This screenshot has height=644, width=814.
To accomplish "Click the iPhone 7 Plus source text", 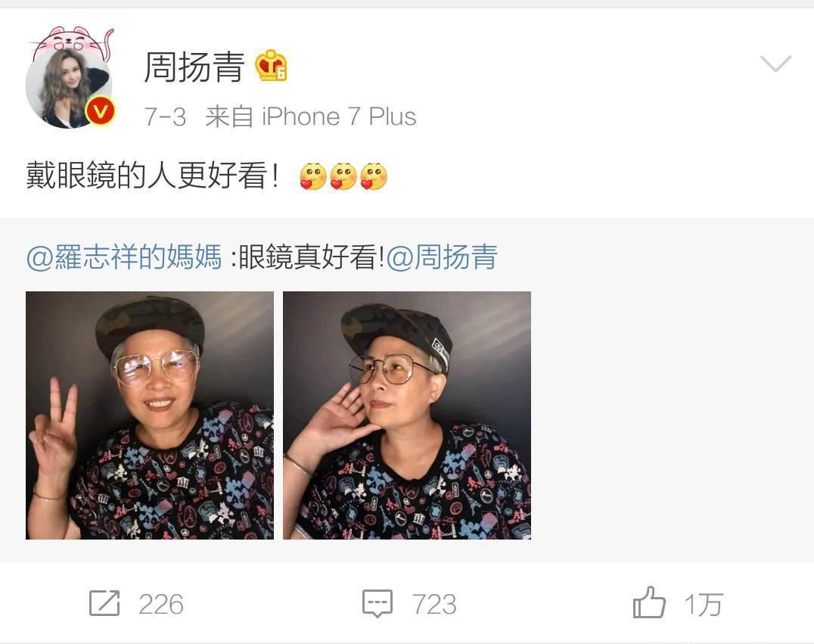I will (339, 117).
